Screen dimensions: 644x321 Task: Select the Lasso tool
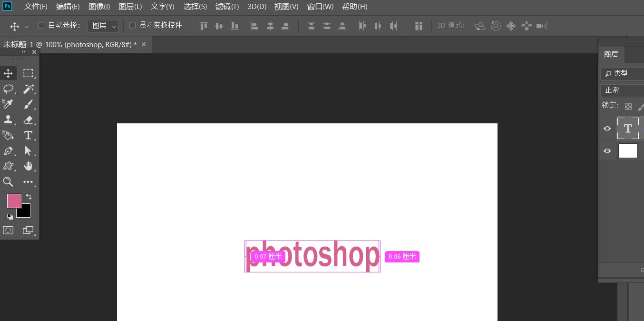coord(8,89)
